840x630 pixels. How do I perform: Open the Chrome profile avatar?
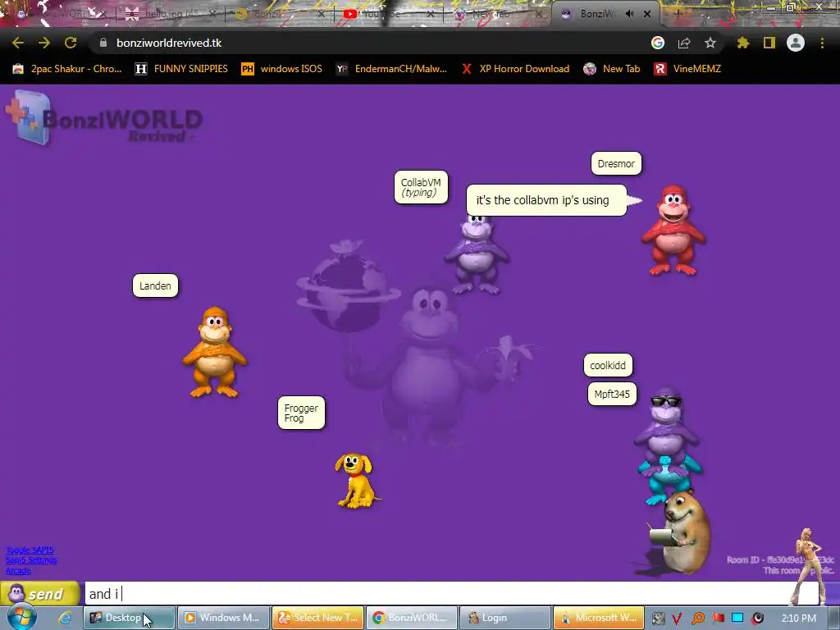796,43
